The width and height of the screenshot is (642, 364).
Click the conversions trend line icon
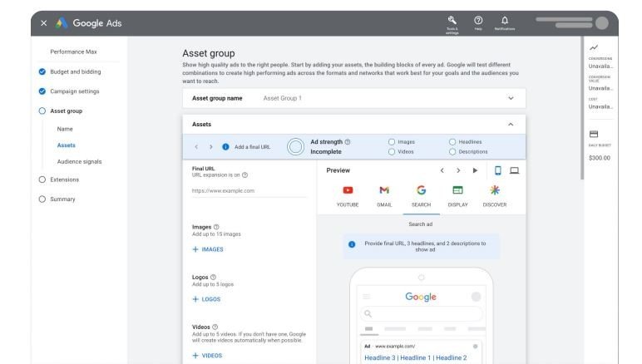(594, 48)
